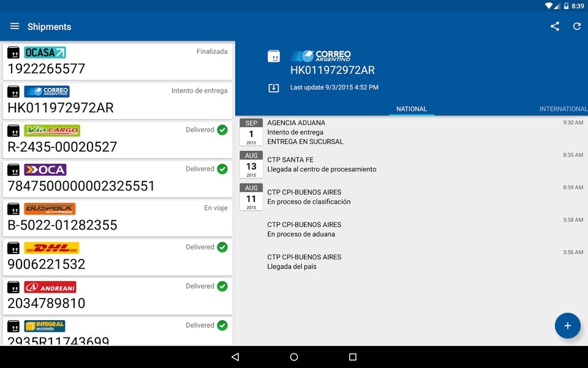
Task: Tap the download icon beside Last update
Action: click(274, 88)
